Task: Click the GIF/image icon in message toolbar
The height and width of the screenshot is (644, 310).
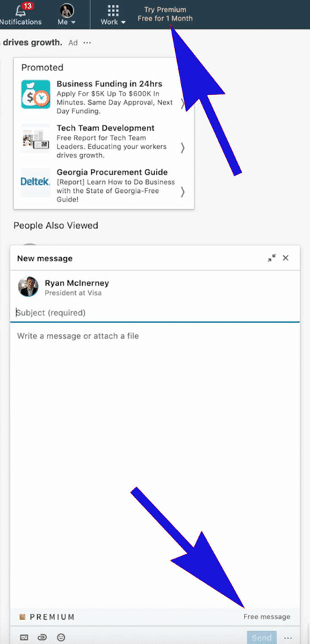Action: coord(24,637)
